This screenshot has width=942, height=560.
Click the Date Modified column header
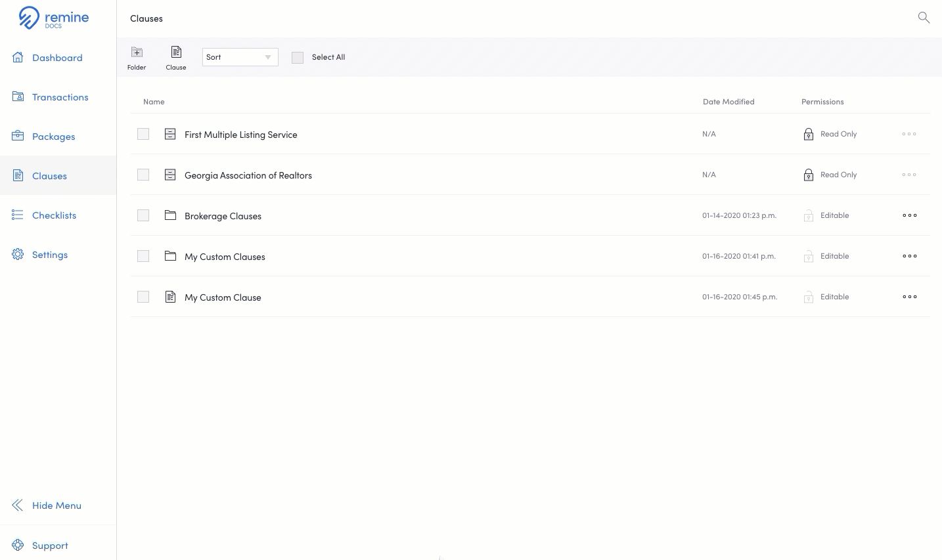729,102
